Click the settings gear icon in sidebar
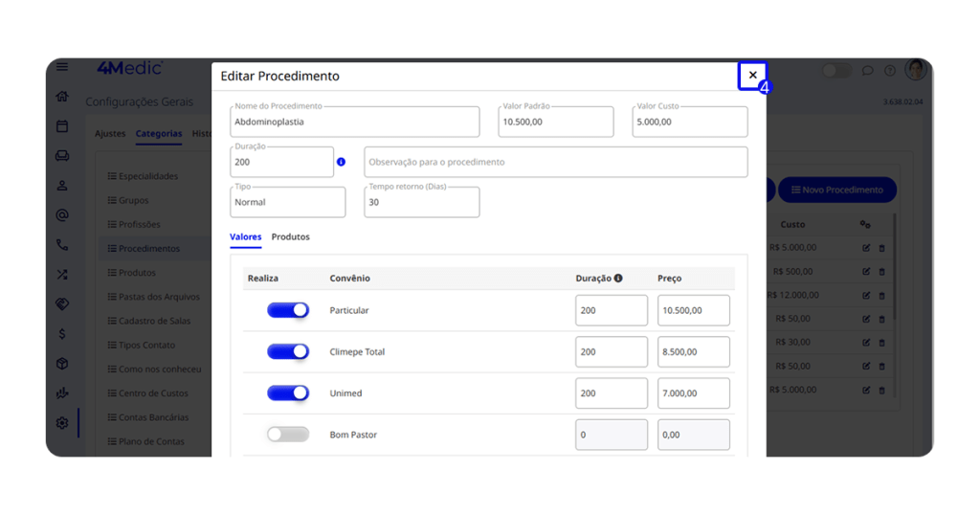The image size is (980, 515). (62, 423)
